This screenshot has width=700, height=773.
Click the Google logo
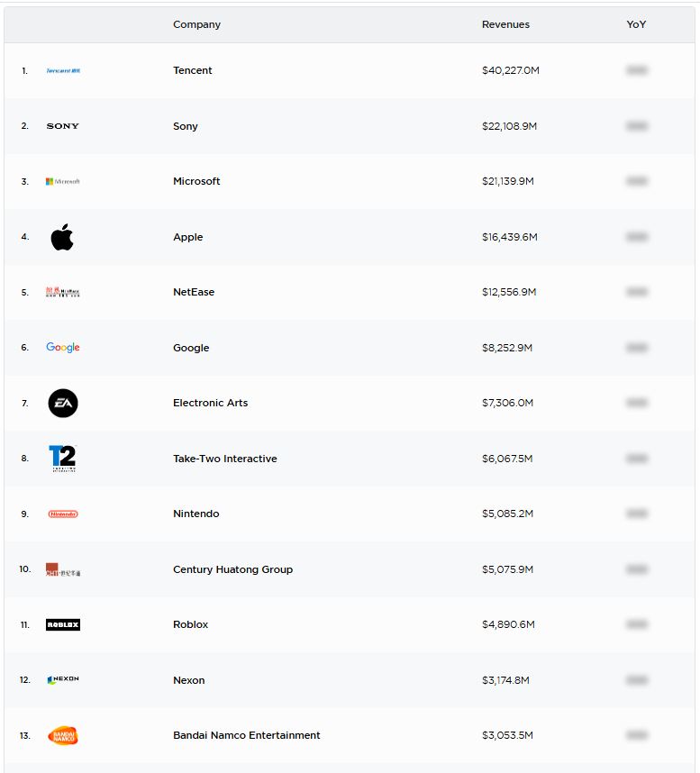[x=62, y=348]
